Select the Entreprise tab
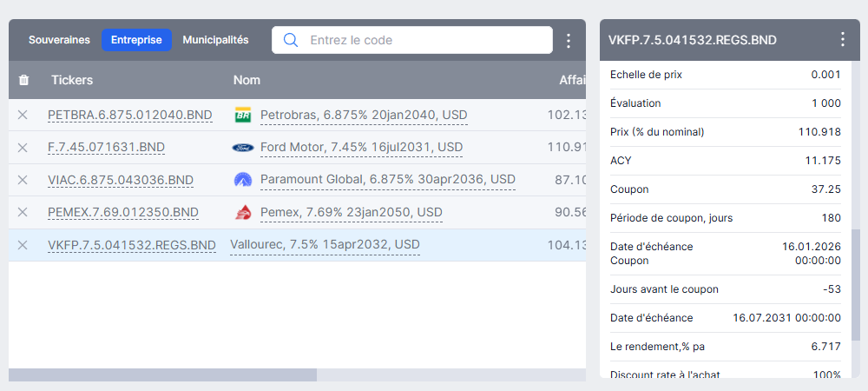The width and height of the screenshot is (868, 391). (136, 40)
